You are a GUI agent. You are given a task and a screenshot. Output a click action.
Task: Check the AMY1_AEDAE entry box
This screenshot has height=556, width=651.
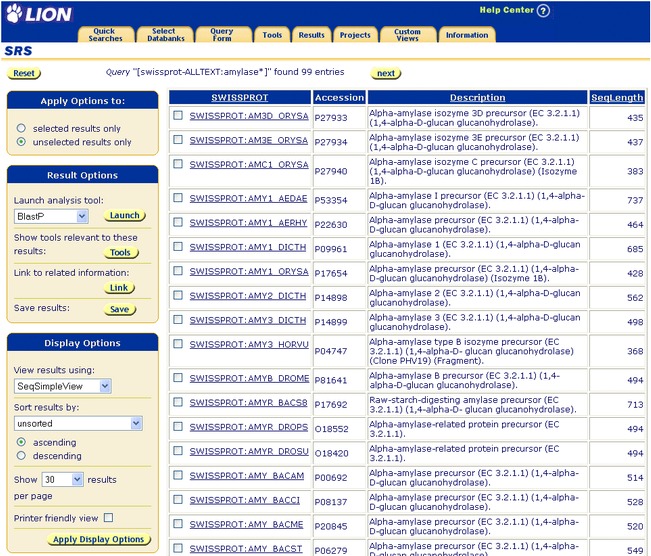[178, 197]
